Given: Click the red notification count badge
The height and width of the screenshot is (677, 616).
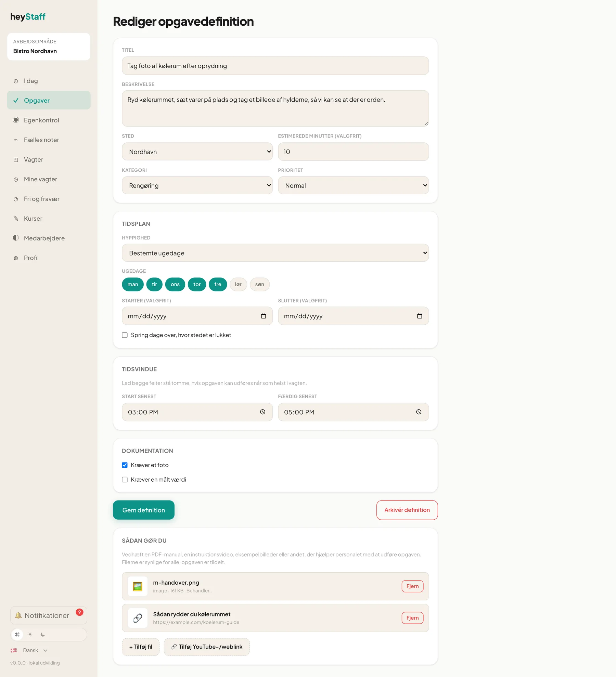Looking at the screenshot, I should [79, 612].
